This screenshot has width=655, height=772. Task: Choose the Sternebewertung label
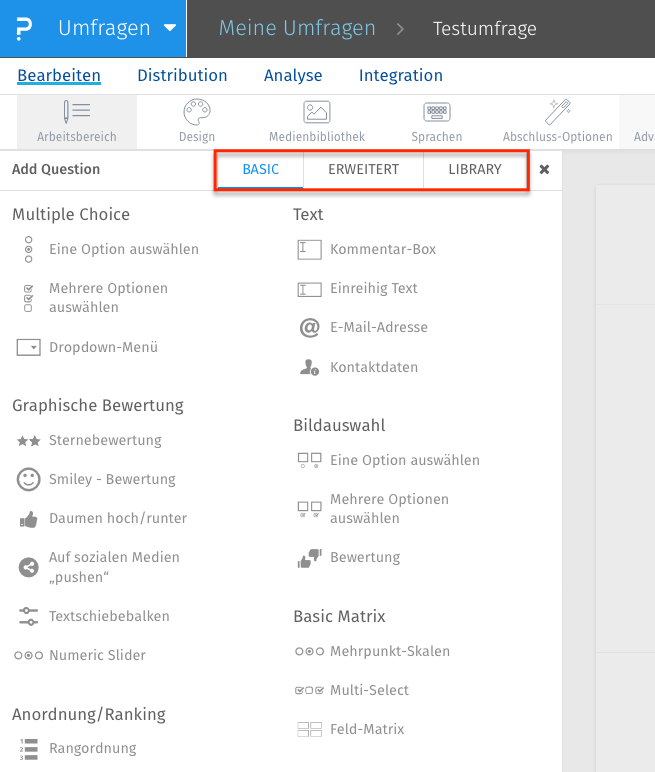pyautogui.click(x=105, y=440)
